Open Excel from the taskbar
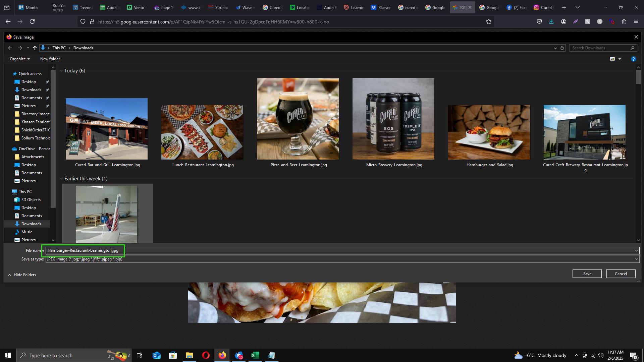Viewport: 644px width, 362px height. [x=255, y=355]
